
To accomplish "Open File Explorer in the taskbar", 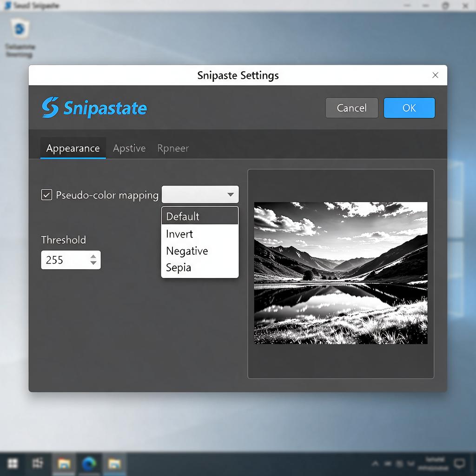I will [x=64, y=463].
